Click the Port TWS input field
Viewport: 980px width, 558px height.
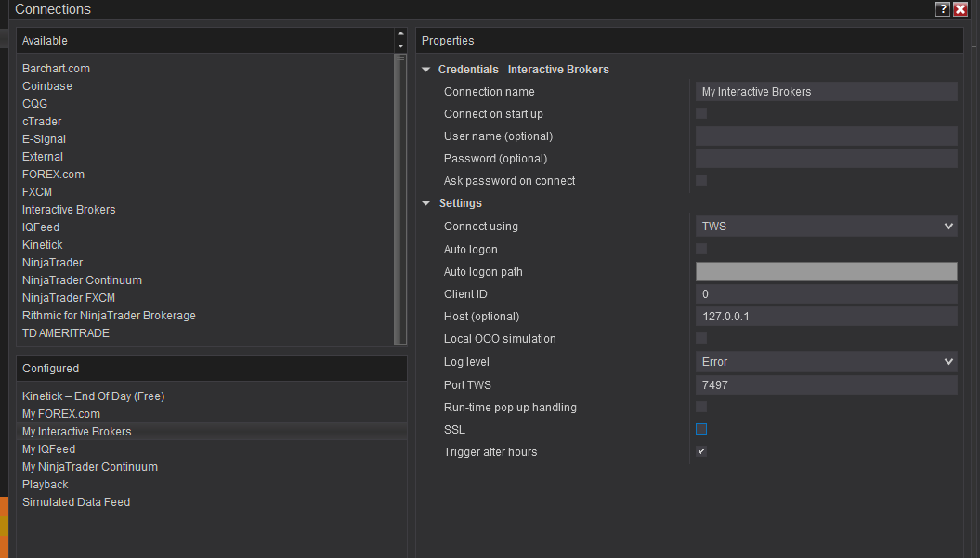[x=826, y=385]
